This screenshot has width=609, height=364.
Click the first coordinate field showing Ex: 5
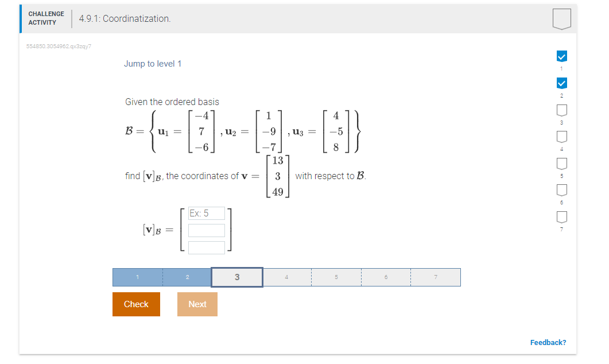click(206, 213)
